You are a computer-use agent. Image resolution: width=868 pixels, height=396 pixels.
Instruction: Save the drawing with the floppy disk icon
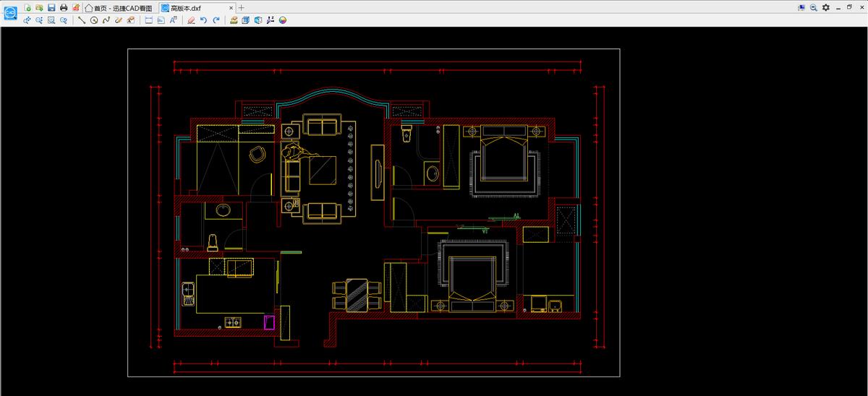(51, 7)
